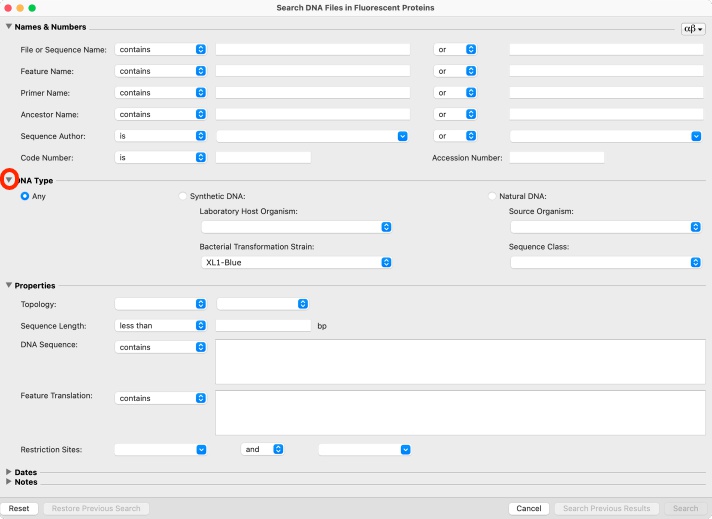Image resolution: width=712 pixels, height=519 pixels.
Task: Collapse the Names & Numbers section
Action: 9,26
